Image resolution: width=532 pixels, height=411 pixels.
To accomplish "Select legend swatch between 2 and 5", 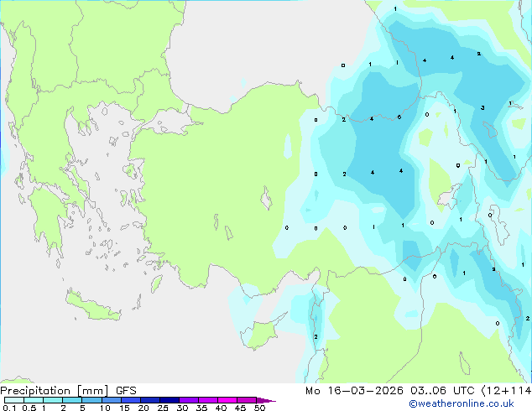I will [72, 400].
